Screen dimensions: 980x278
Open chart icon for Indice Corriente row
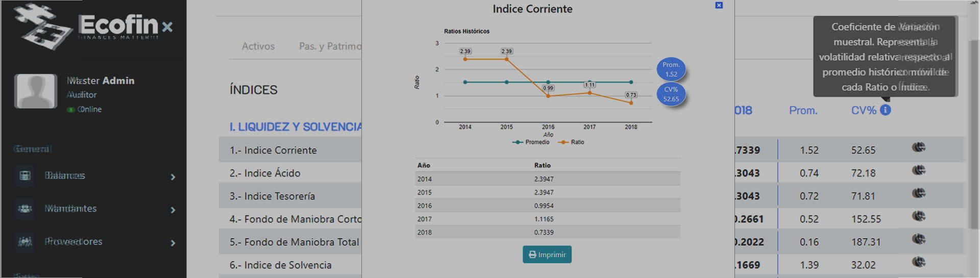coord(919,148)
